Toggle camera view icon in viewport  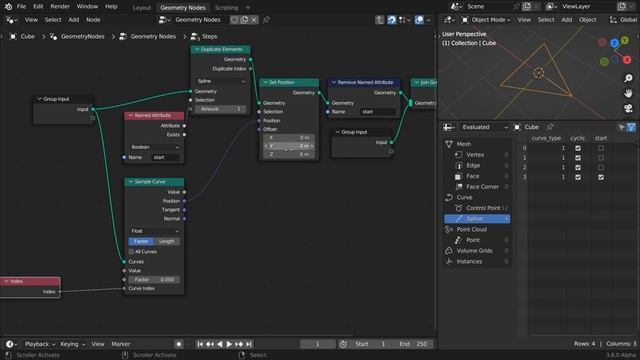[628, 108]
